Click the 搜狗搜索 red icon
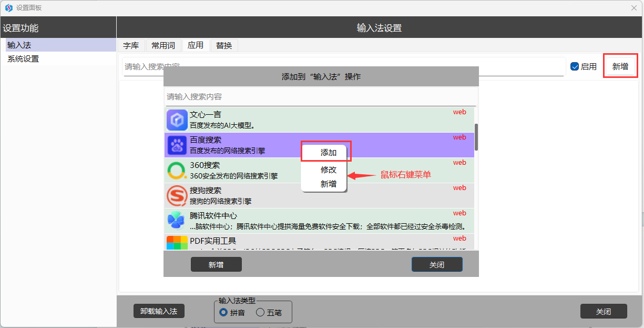The width and height of the screenshot is (644, 328). click(177, 196)
